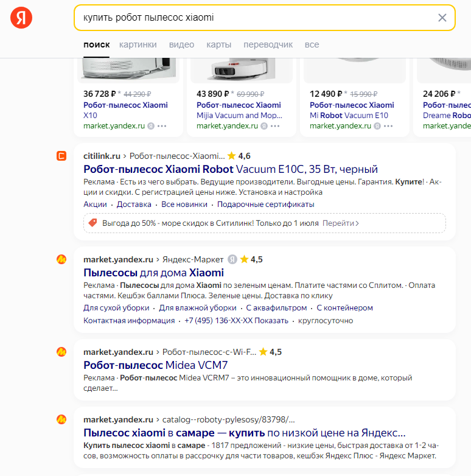The height and width of the screenshot is (476, 471).
Task: Open Пылесосы для дома Xiaomi result
Action: [153, 273]
